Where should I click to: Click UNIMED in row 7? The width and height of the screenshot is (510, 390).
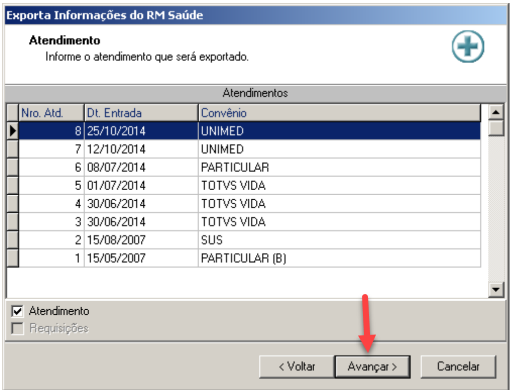(340, 149)
